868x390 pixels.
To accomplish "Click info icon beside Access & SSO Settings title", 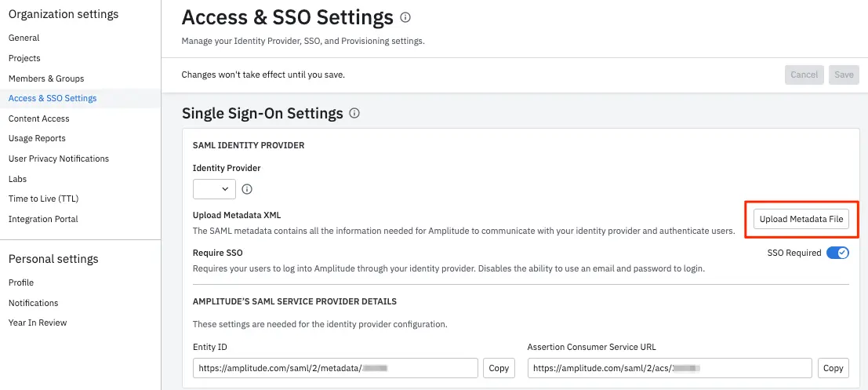I will (x=405, y=18).
